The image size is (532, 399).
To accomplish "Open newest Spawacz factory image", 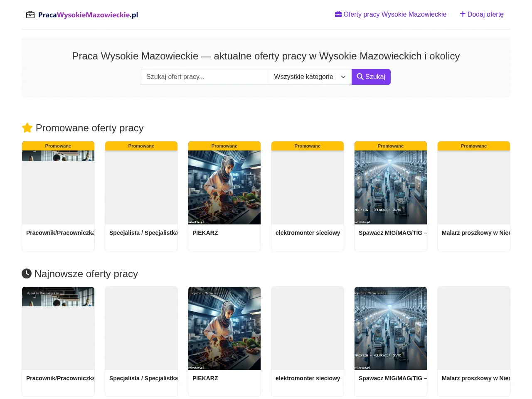I will 391,328.
